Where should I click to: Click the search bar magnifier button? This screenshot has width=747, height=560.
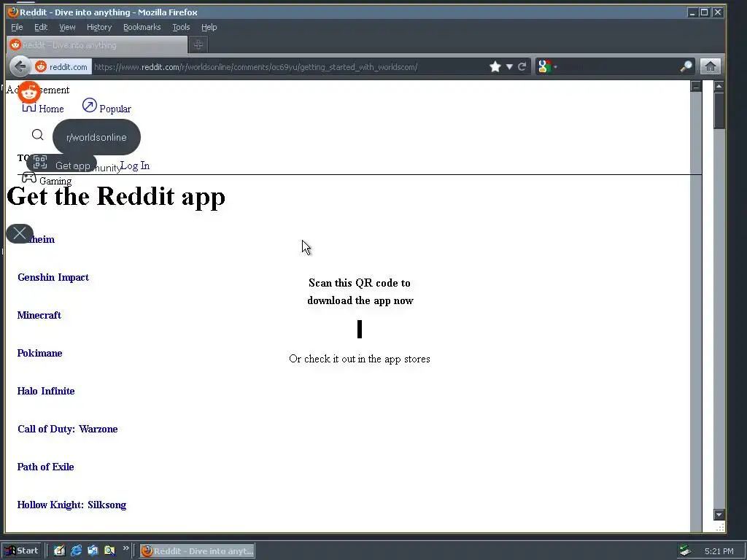[x=686, y=66]
